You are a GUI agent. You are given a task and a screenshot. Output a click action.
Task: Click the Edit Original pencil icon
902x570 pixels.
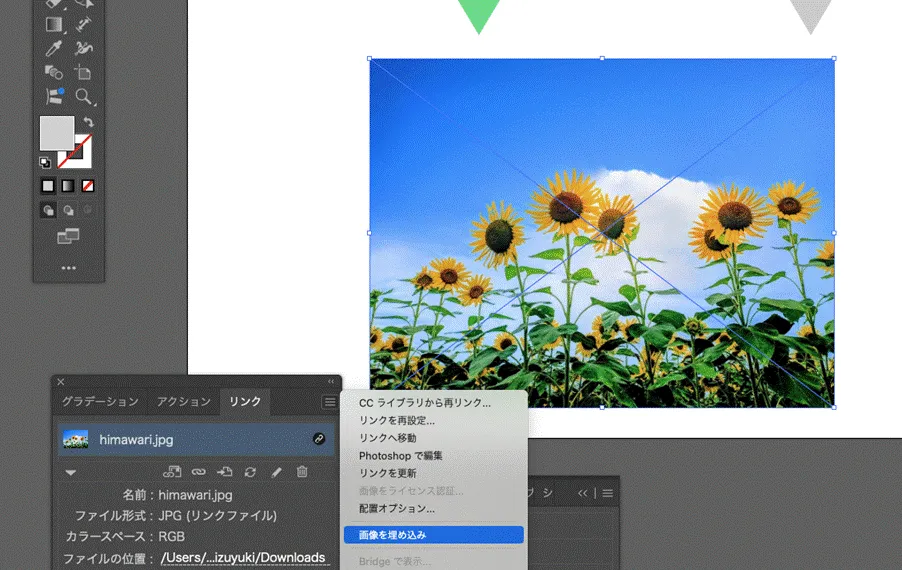coord(276,472)
